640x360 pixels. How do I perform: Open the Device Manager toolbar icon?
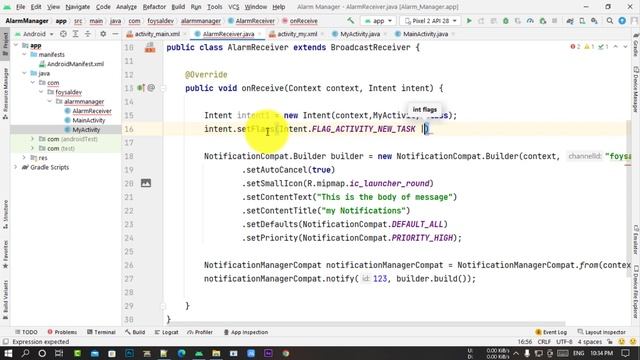pos(582,20)
